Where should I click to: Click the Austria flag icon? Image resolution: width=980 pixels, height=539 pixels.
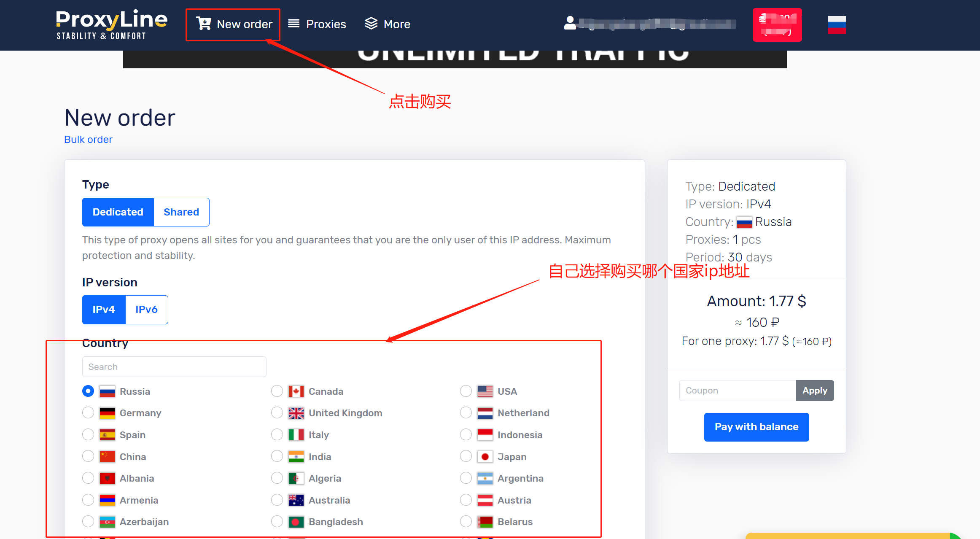click(485, 500)
